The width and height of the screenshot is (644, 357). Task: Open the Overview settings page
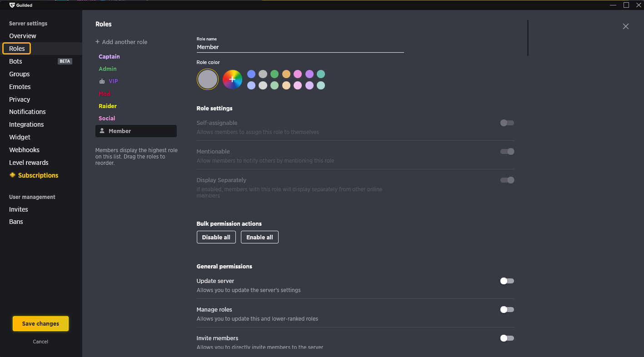(23, 36)
